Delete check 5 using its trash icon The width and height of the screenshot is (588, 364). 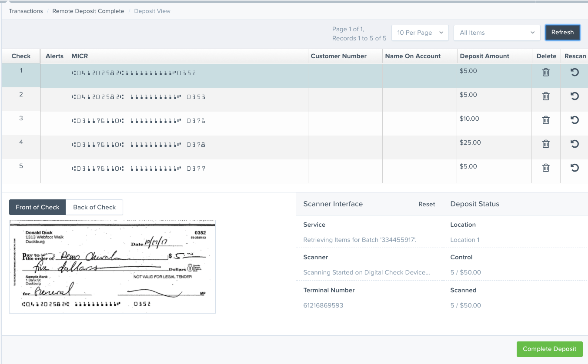[546, 168]
